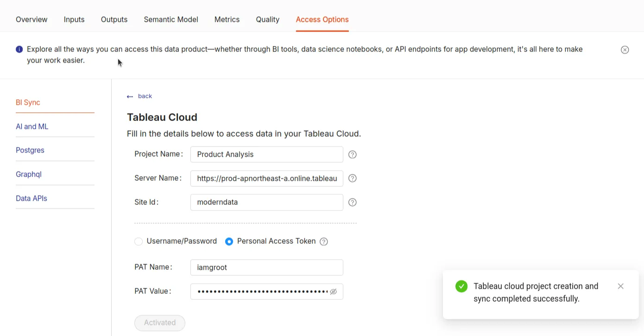Select Personal Access Token option

[229, 241]
